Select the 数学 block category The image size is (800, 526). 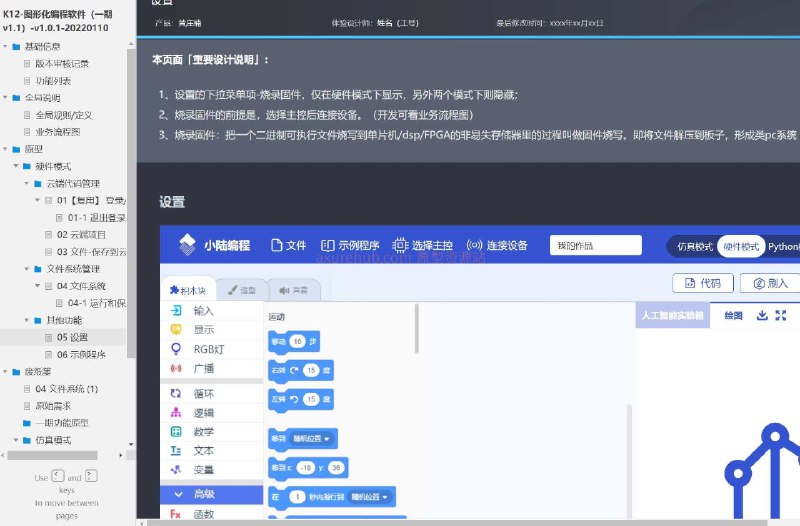pyautogui.click(x=211, y=432)
